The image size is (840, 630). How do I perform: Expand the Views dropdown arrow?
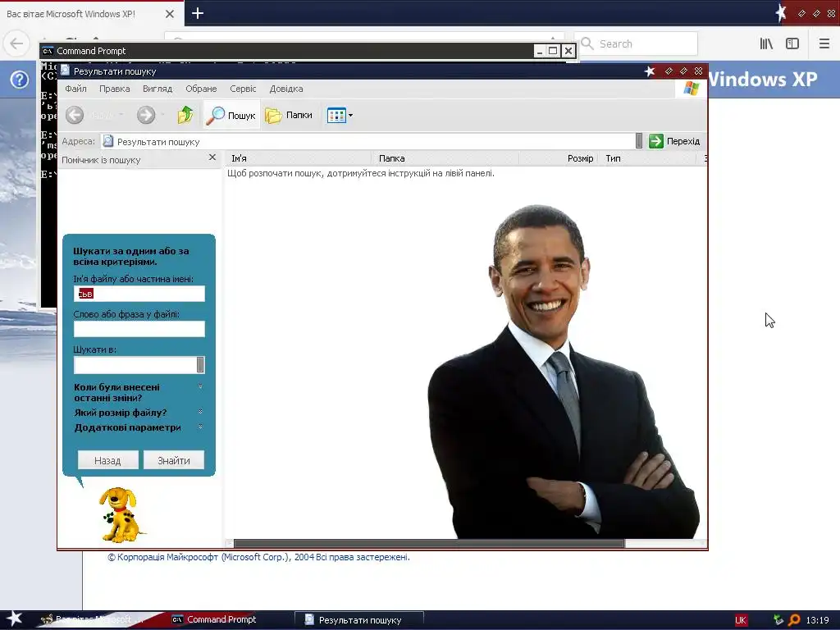click(350, 115)
